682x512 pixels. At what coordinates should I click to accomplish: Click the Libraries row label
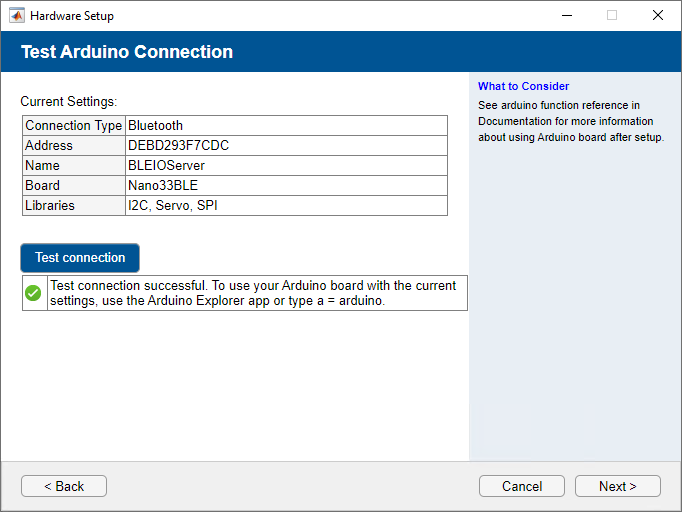(50, 206)
